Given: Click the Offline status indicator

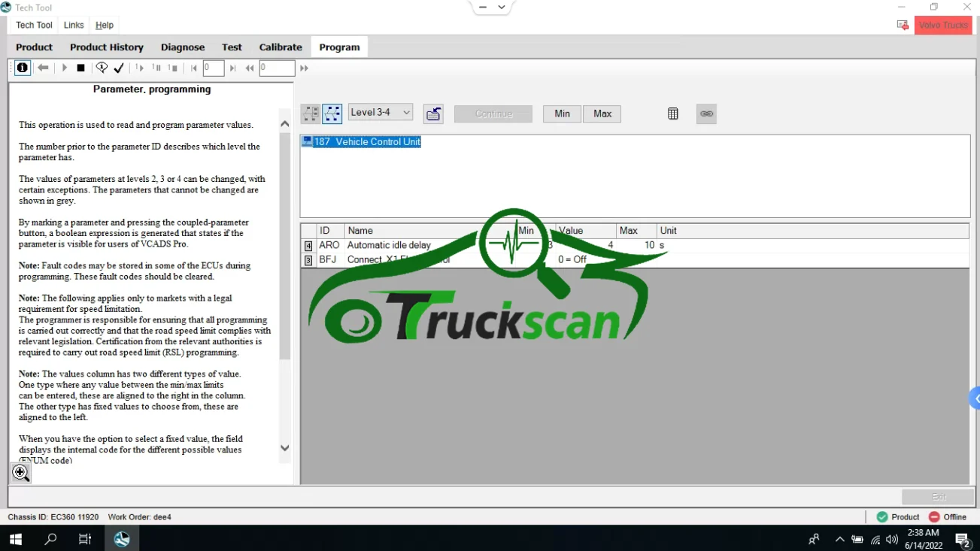Looking at the screenshot, I should [948, 517].
